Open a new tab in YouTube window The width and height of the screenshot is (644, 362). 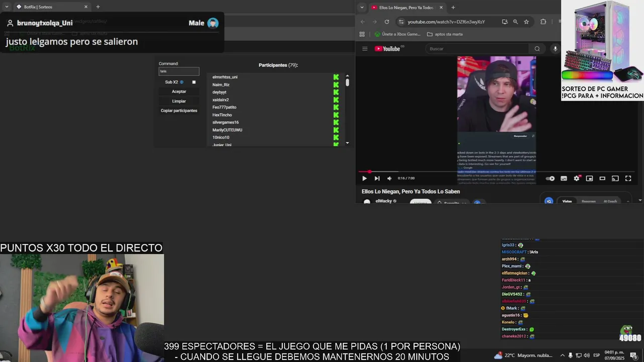pyautogui.click(x=453, y=8)
